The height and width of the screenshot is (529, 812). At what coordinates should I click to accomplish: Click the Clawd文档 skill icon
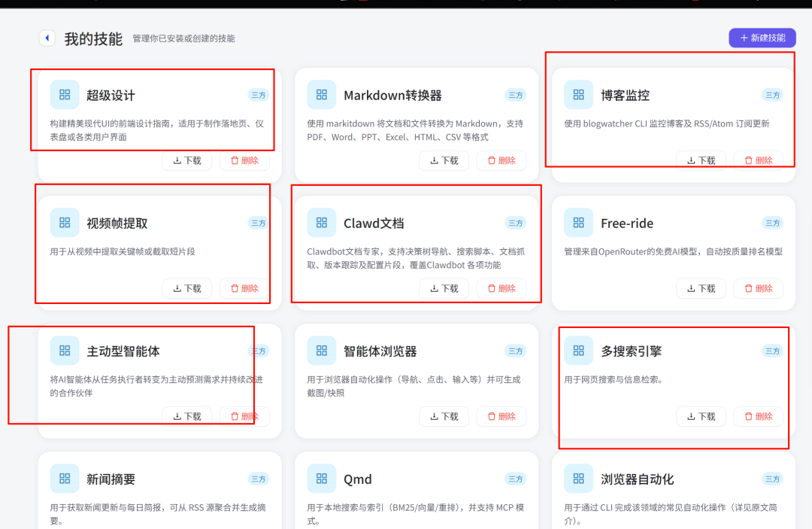coord(322,222)
